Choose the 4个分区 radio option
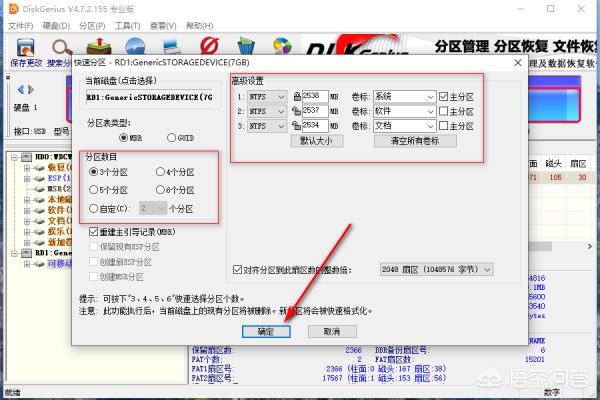600x400 pixels. tap(161, 172)
